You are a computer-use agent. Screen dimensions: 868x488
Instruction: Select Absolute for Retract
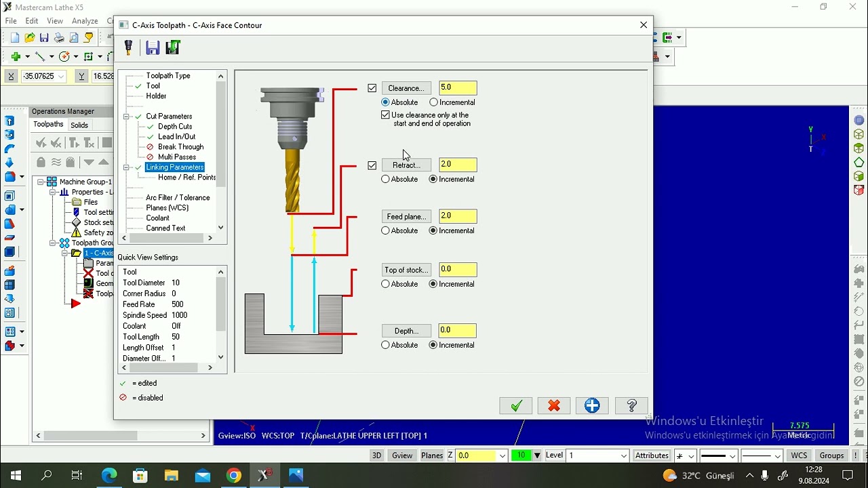385,180
